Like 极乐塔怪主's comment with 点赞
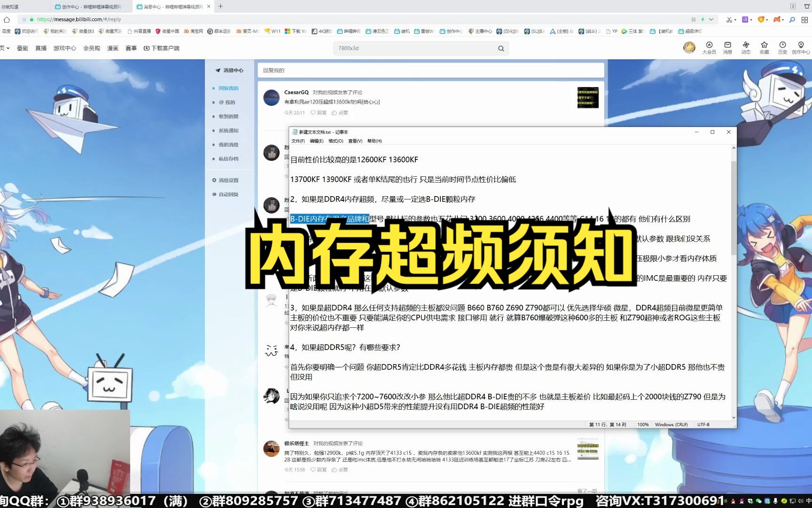Viewport: 812px width, 508px height. (x=340, y=470)
